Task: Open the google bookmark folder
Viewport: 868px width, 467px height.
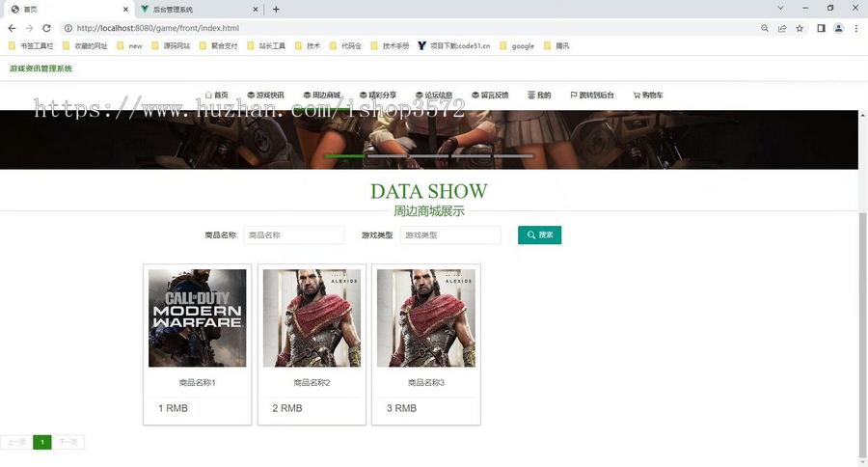Action: click(517, 46)
